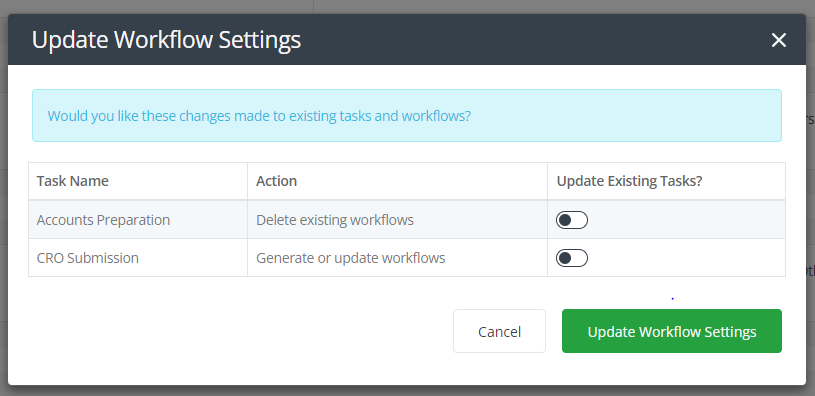Click 'Delete existing workflows' action cell
The width and height of the screenshot is (815, 396).
[x=397, y=220]
